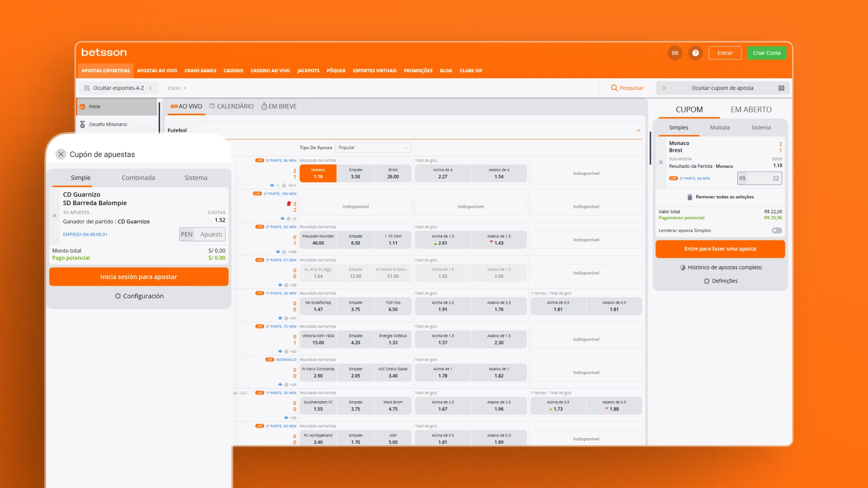Click the help question mark icon
The height and width of the screenshot is (488, 868).
pyautogui.click(x=695, y=53)
